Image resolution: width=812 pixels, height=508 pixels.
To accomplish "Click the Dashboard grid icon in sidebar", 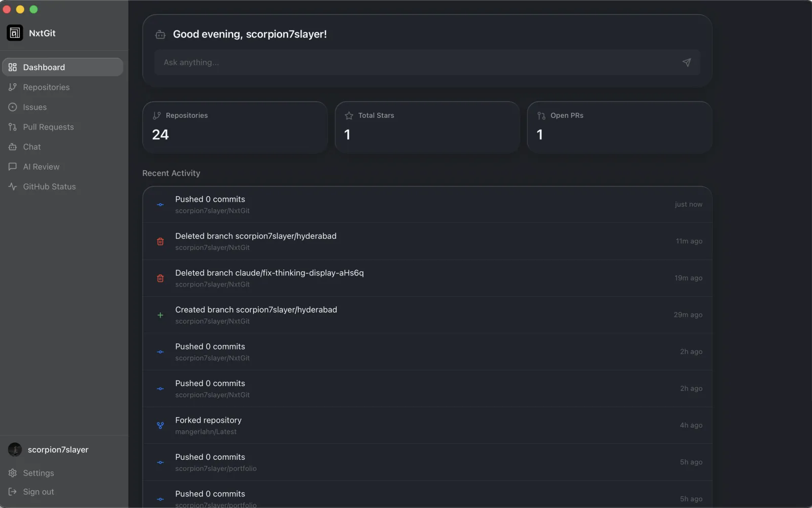I will 13,67.
